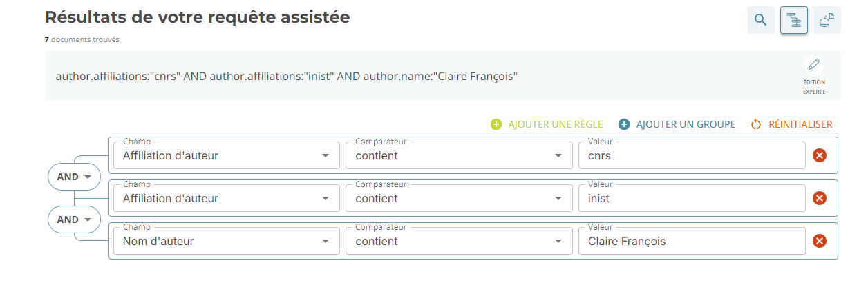Screen dimensions: 868x283
Task: Select the Valeur field with Claire François
Action: 691,242
